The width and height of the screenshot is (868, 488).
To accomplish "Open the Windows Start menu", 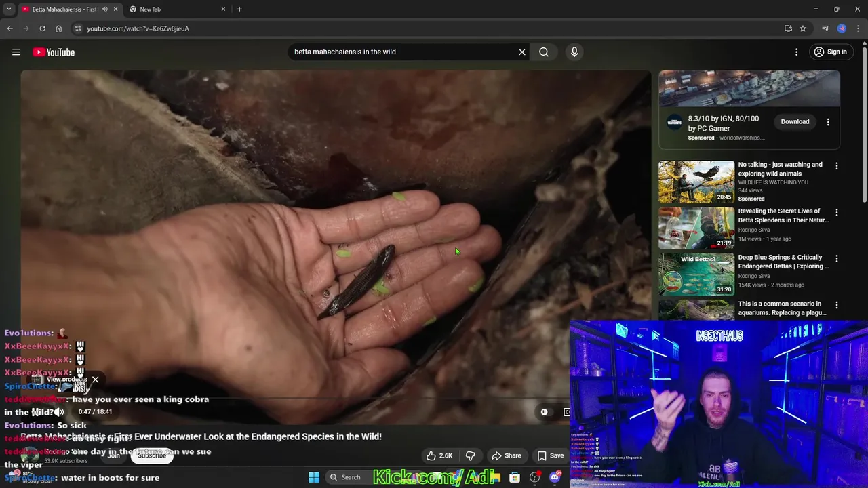I will point(314,477).
